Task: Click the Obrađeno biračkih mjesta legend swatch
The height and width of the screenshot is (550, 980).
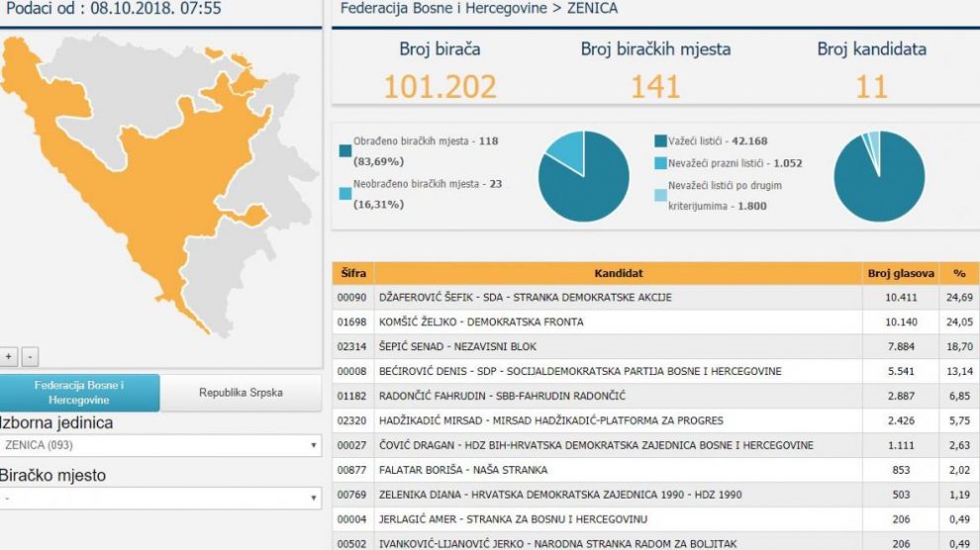Action: pyautogui.click(x=344, y=150)
